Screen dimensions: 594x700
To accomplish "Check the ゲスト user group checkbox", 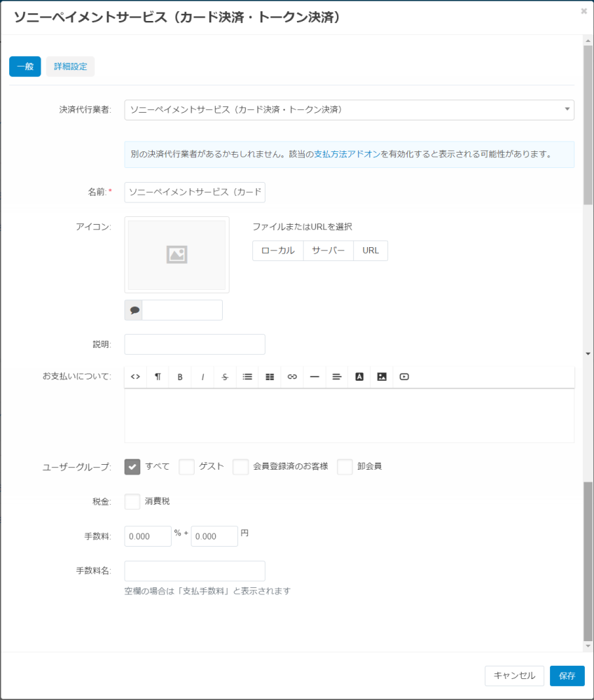I will tap(186, 467).
